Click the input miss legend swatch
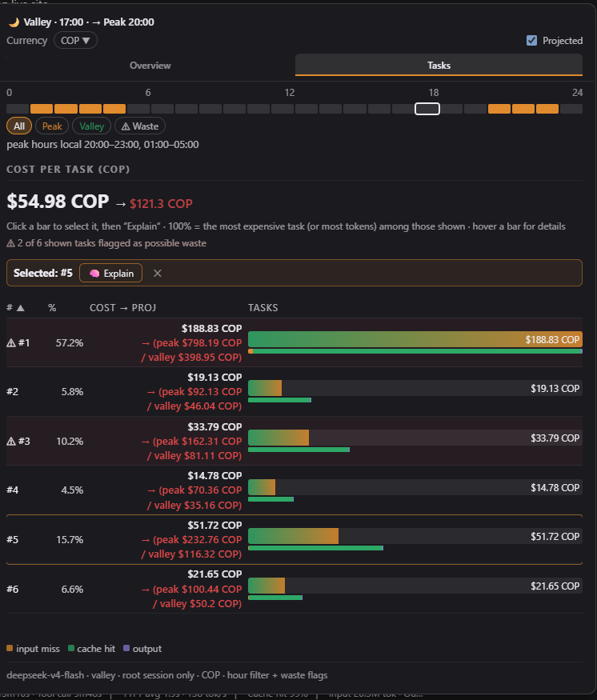 [x=10, y=648]
